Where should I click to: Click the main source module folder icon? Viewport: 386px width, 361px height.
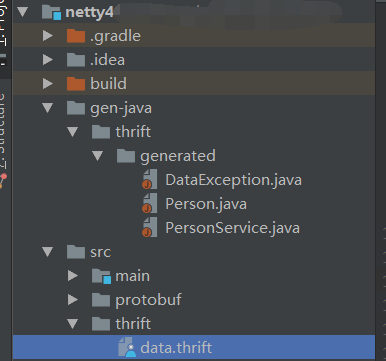(101, 276)
